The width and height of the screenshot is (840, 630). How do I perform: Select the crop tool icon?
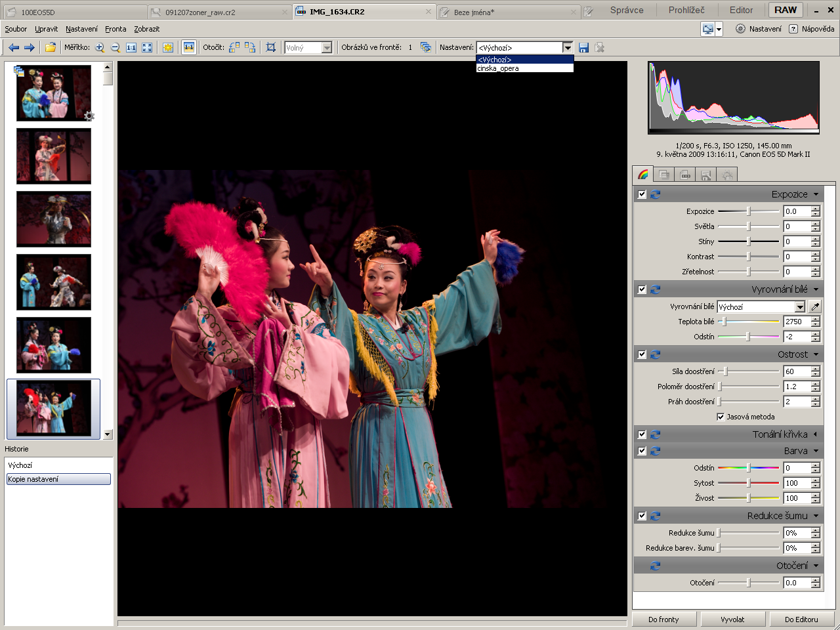coord(270,47)
